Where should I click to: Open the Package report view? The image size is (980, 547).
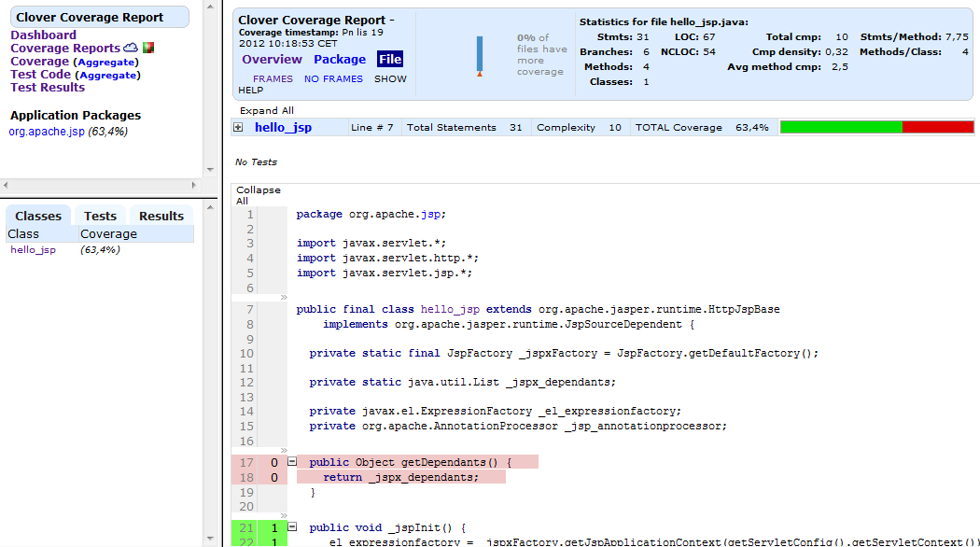pyautogui.click(x=339, y=59)
